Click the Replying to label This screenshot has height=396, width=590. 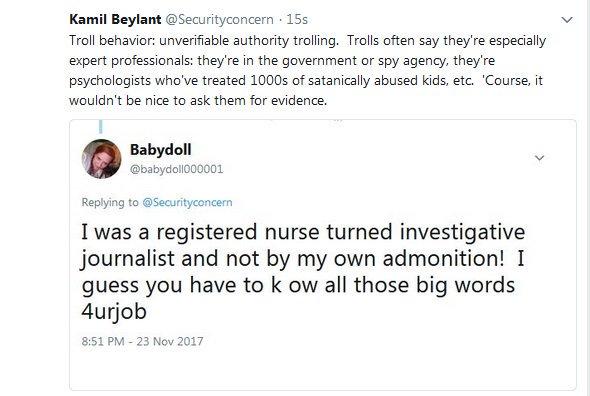click(110, 203)
